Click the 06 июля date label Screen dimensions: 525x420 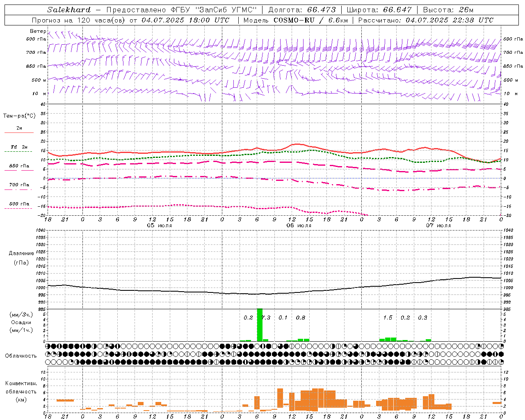coord(299,226)
